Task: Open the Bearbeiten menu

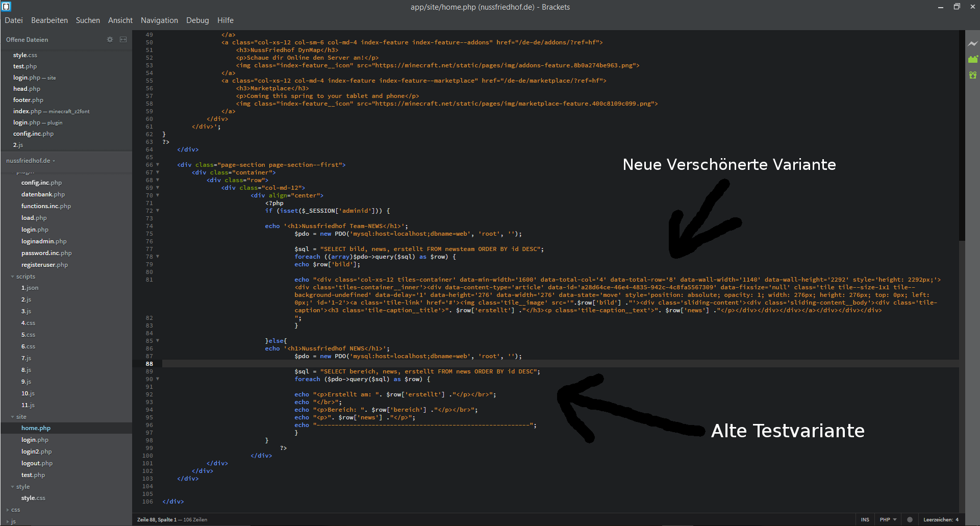Action: [49, 20]
